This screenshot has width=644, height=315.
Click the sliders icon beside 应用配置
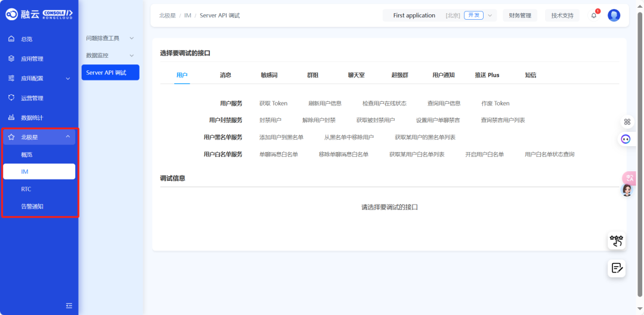(x=11, y=78)
